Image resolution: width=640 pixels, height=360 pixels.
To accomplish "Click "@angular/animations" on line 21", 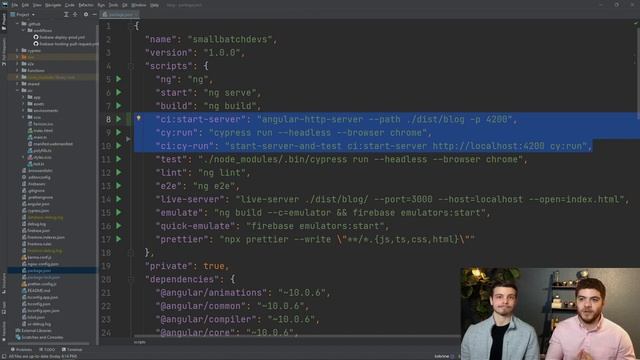I will (x=211, y=293).
